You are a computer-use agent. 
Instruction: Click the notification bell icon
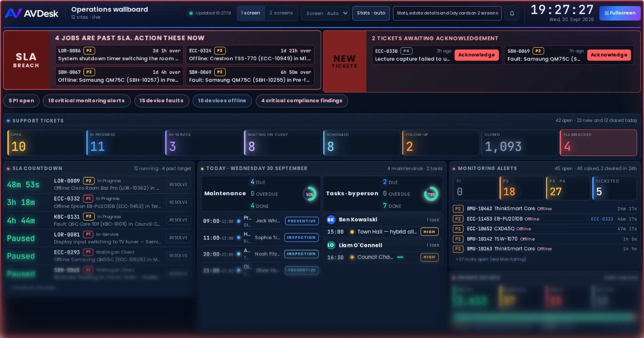512,13
